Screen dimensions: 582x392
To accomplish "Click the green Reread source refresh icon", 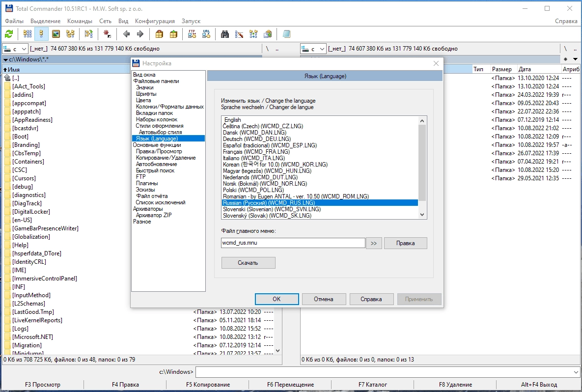I will (8, 34).
